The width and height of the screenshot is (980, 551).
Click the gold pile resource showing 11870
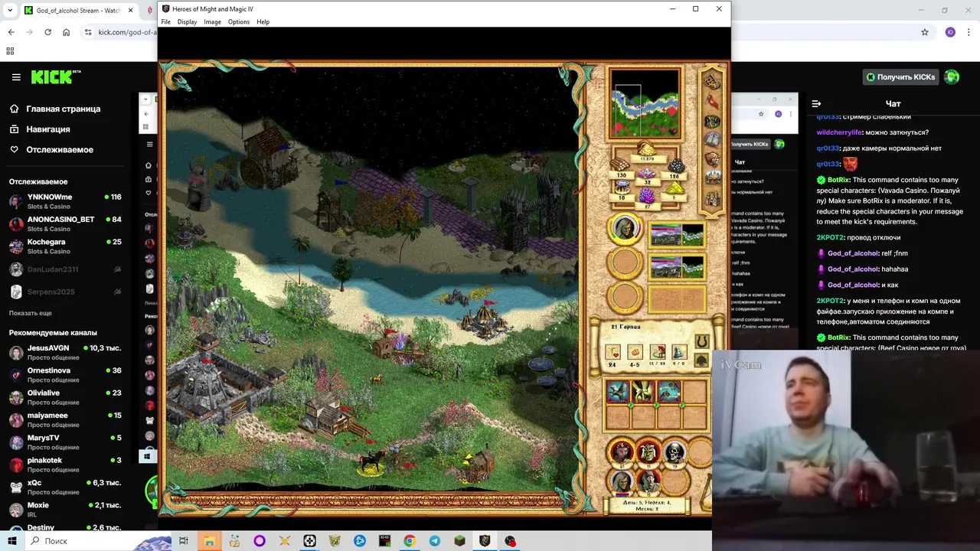(647, 151)
